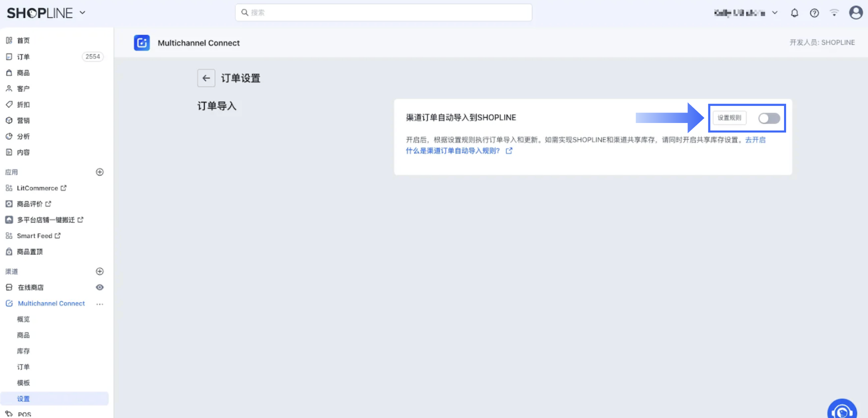
Task: Click the 商品评价 app icon
Action: (x=9, y=204)
